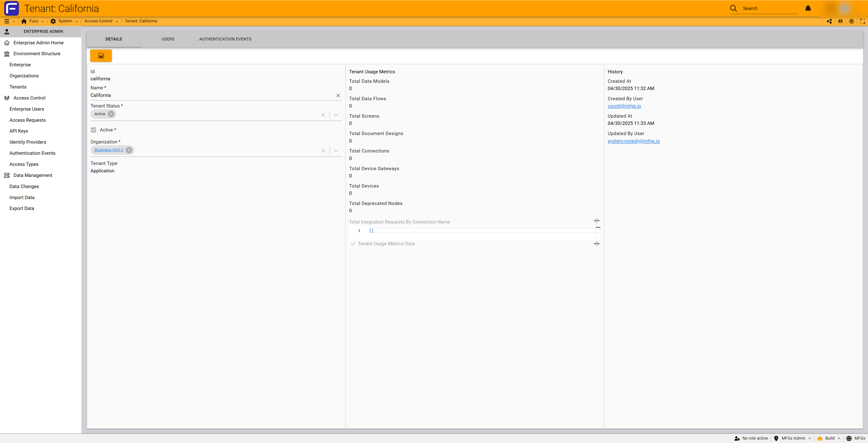Click the help question mark icon

click(851, 21)
